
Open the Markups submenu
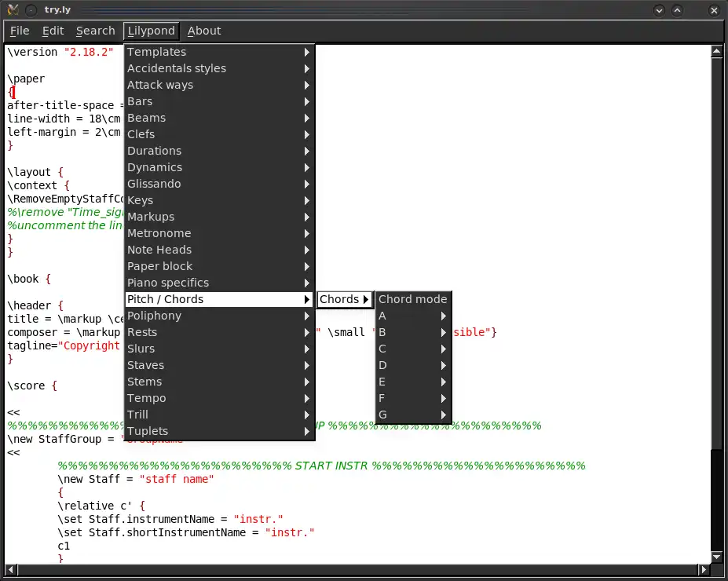point(219,217)
